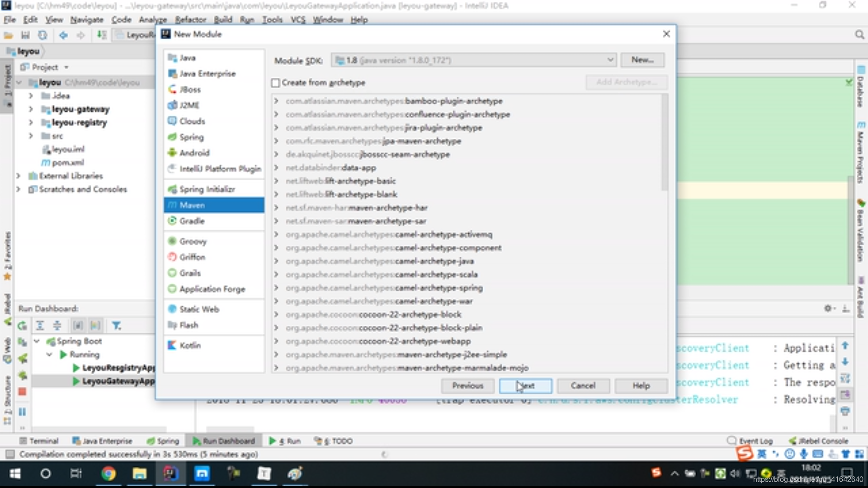
Task: Open the File menu
Action: 9,19
